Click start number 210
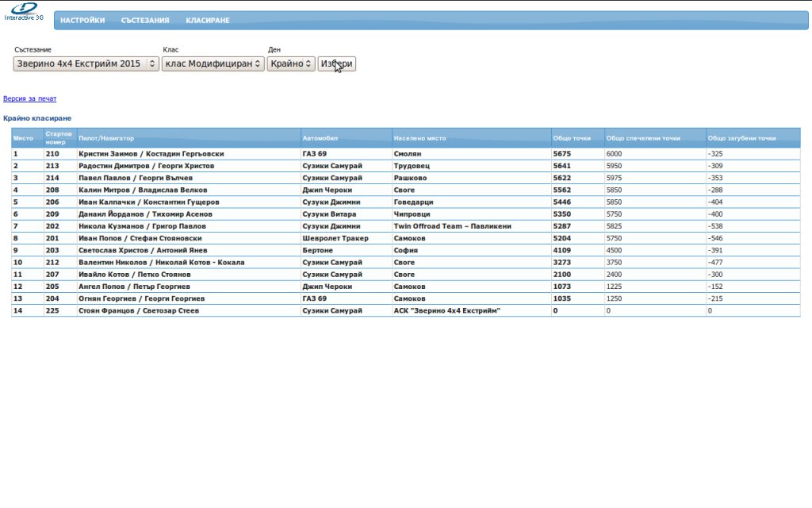 click(52, 154)
